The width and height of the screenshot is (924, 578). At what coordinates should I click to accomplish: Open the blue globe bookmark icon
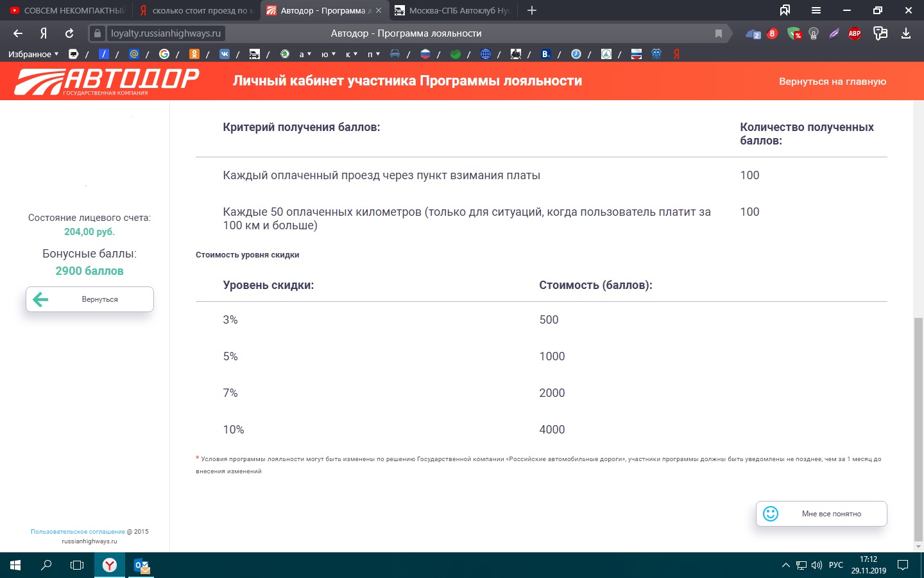486,54
